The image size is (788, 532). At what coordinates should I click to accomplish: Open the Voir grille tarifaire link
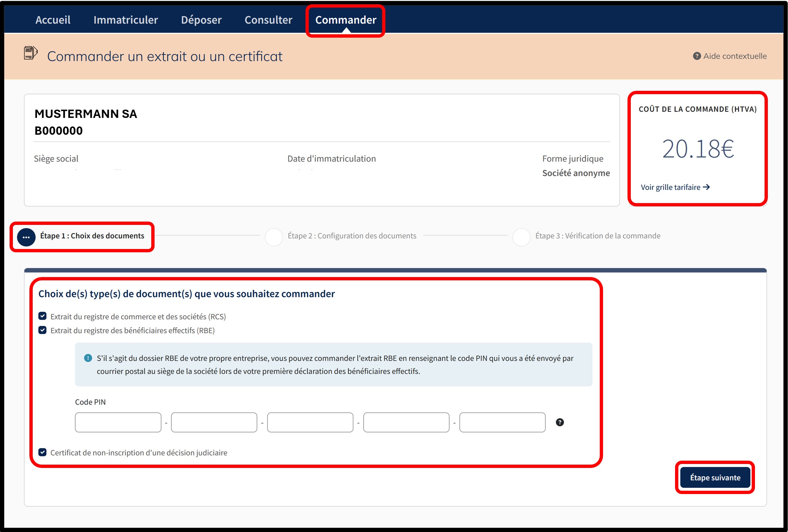[x=670, y=187]
